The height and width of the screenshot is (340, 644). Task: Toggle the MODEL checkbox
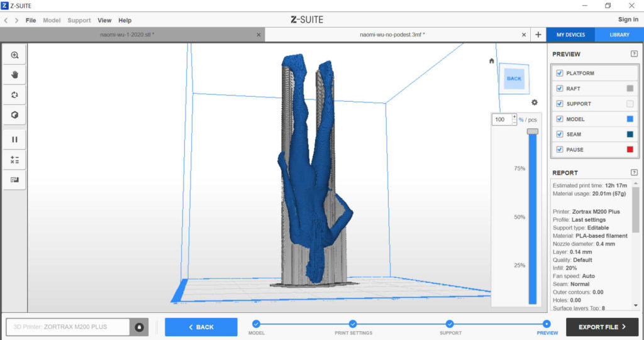pyautogui.click(x=559, y=119)
